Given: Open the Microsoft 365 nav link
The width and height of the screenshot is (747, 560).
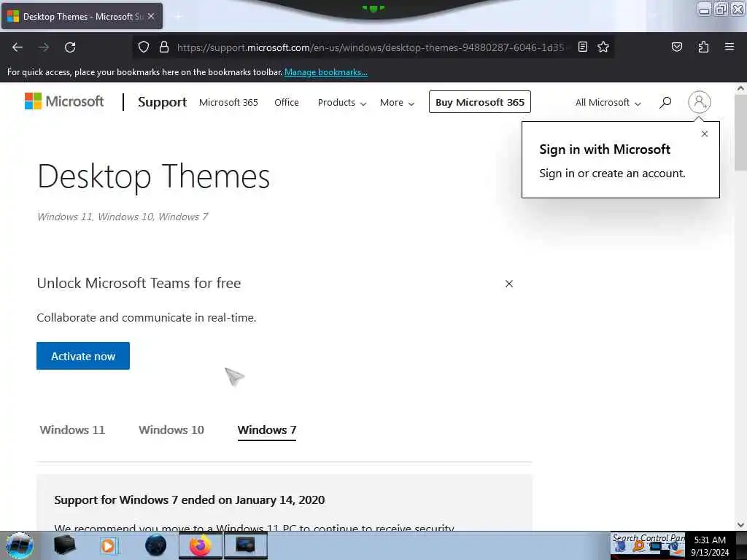Looking at the screenshot, I should click(228, 102).
